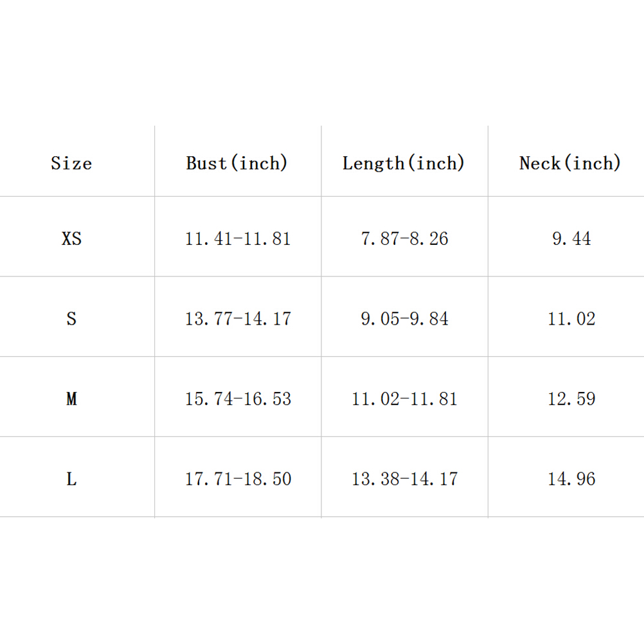Viewport: 644px width, 644px height.
Task: Select the M size row label
Action: coord(71,399)
